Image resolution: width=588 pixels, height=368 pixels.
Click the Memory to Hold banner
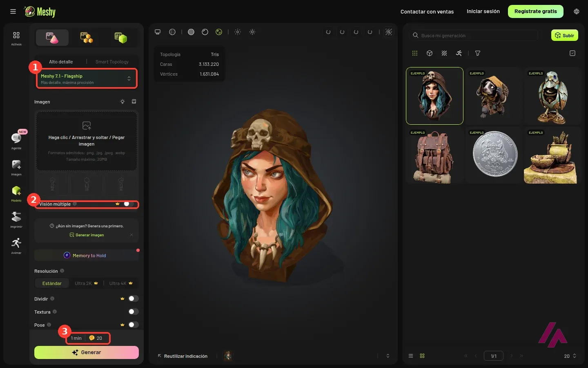pyautogui.click(x=87, y=255)
